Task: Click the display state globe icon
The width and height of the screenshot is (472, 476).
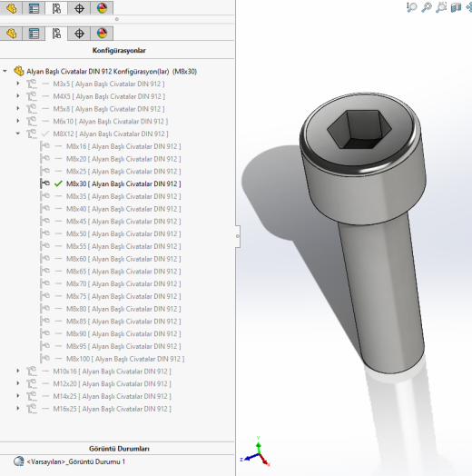Action: (19, 461)
